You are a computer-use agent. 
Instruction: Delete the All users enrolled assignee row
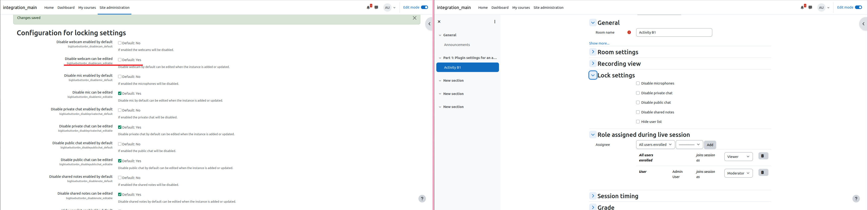763,156
